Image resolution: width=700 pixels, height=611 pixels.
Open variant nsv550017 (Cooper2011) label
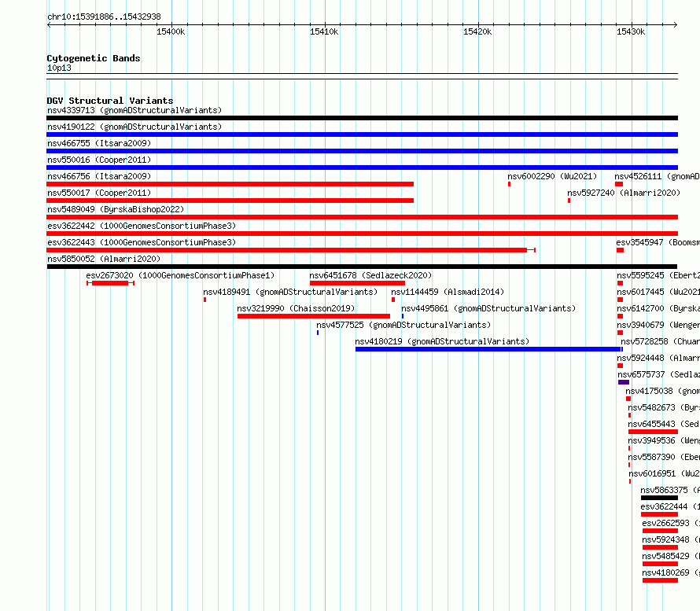point(99,193)
